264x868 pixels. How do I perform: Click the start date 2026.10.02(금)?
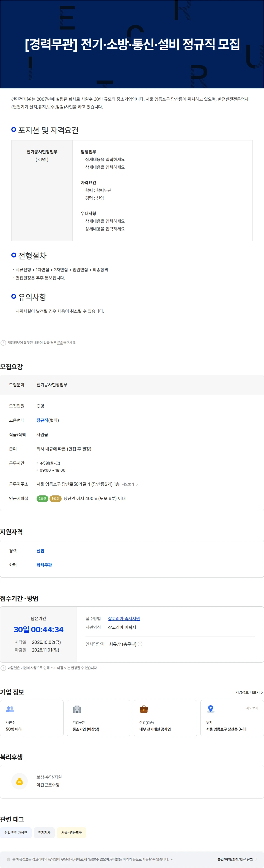tap(46, 642)
